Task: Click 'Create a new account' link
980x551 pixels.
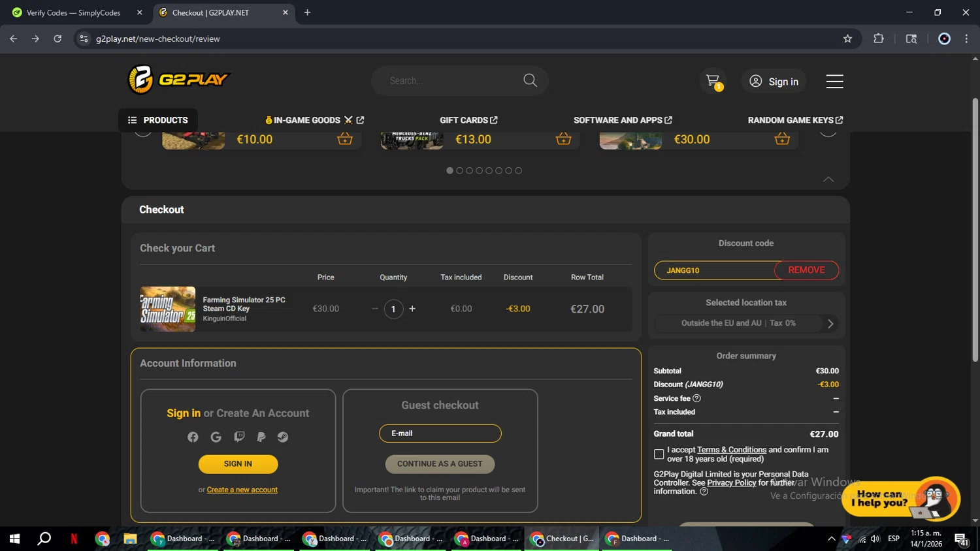Action: click(242, 490)
